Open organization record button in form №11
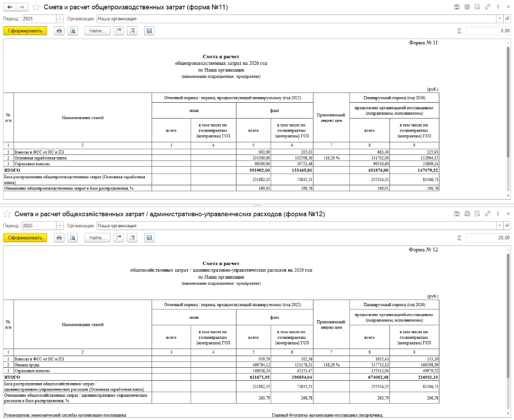The image size is (514, 420). click(507, 19)
